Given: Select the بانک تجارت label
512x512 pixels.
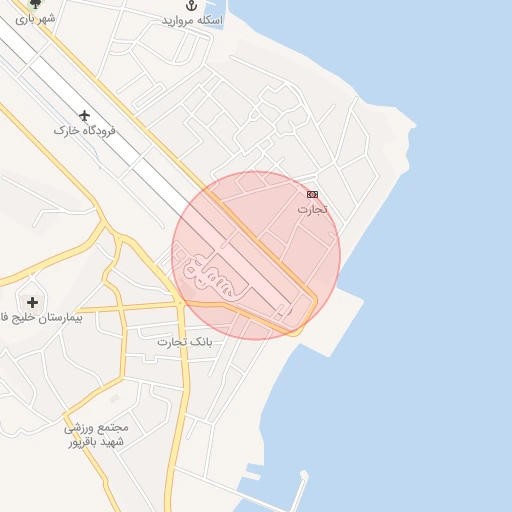Looking at the screenshot, I should pos(185,342).
